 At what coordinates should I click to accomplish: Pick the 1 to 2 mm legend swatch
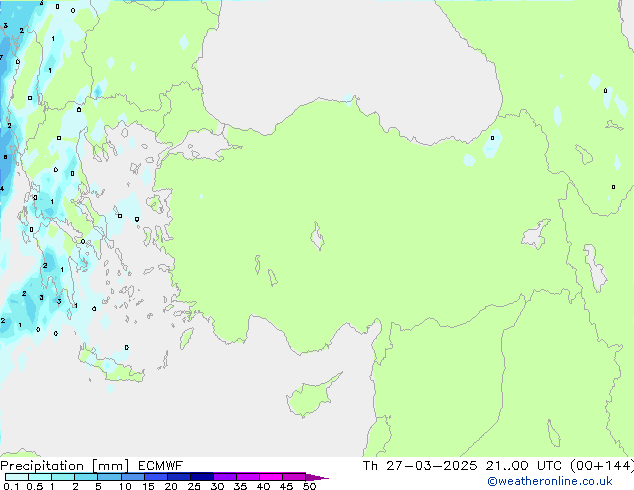(x=63, y=477)
